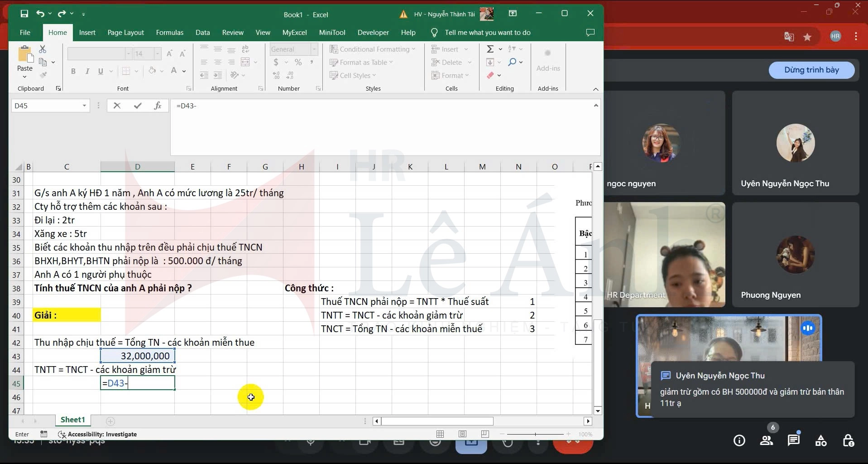Switch to Page Break Preview view

[485, 434]
